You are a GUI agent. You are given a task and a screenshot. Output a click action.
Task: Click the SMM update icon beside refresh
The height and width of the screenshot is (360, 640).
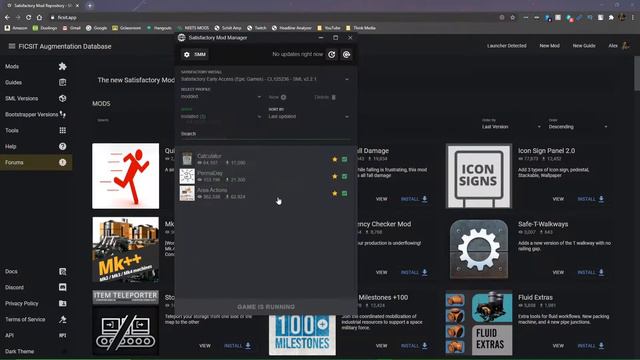[347, 54]
